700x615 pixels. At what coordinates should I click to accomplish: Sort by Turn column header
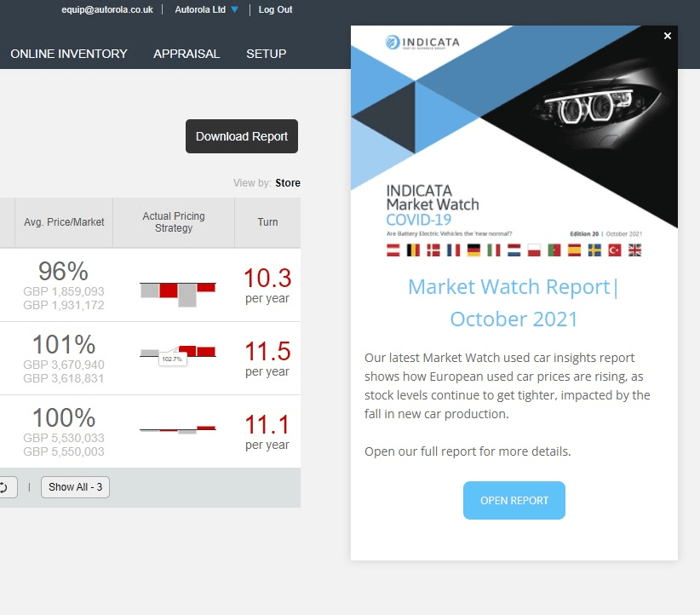(267, 222)
